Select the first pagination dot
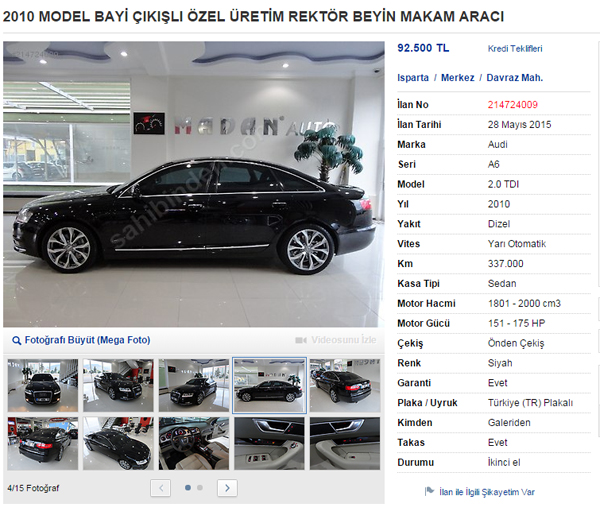Image resolution: width=600 pixels, height=523 pixels. tap(188, 488)
